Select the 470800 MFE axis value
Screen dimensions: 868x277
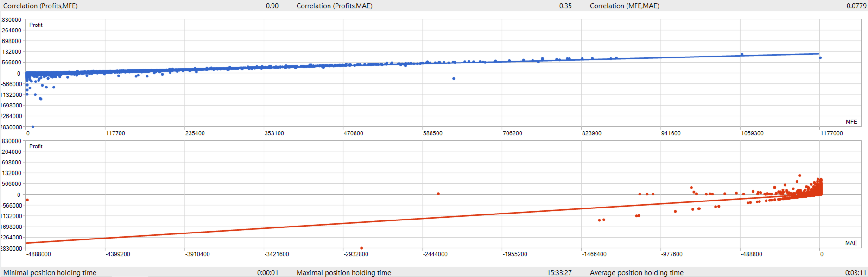pyautogui.click(x=354, y=133)
